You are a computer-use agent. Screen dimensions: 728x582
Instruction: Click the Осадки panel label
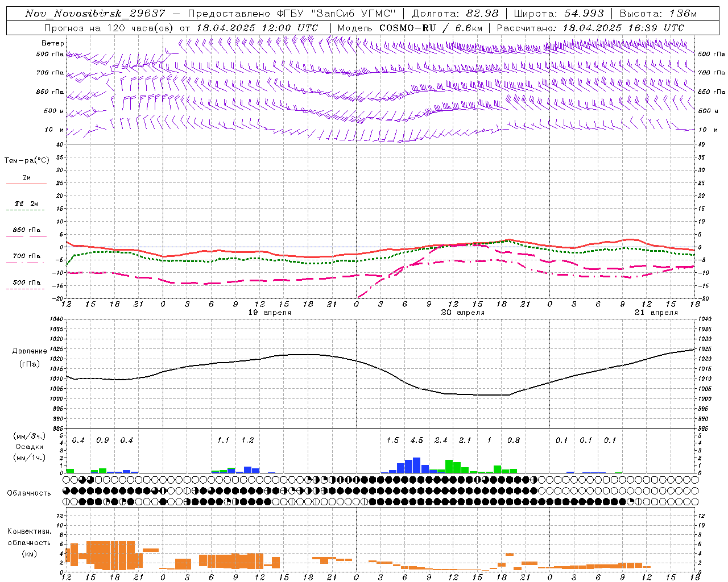(x=30, y=447)
